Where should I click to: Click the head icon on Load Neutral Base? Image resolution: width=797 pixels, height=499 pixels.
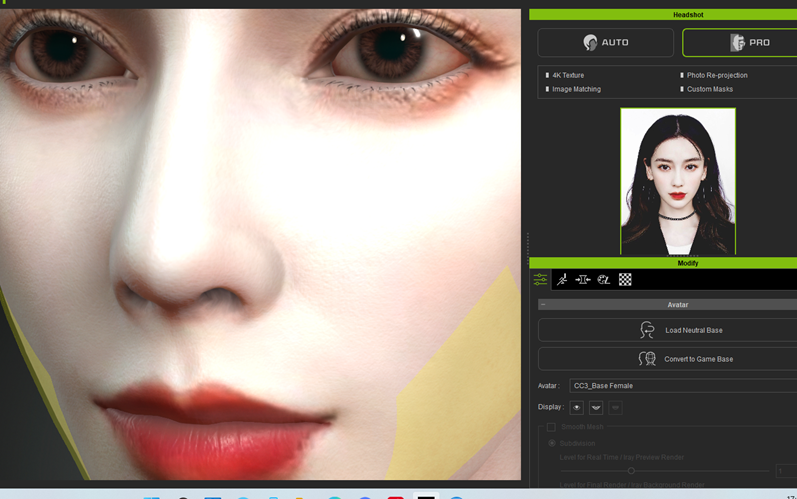647,330
